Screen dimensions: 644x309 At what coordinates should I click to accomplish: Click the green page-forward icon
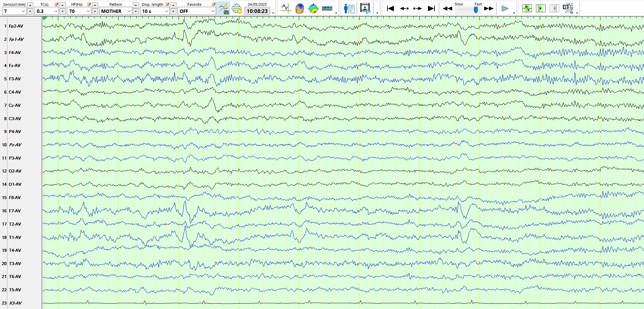[540, 8]
